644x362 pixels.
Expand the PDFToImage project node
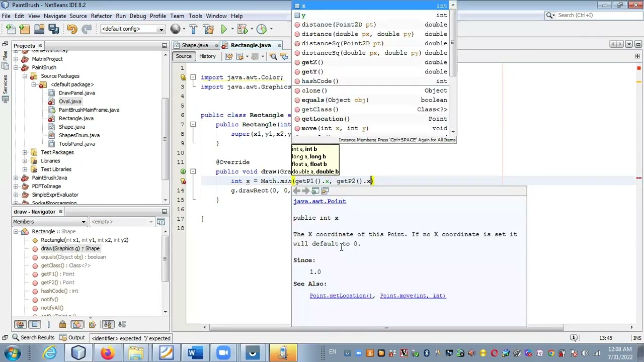pyautogui.click(x=16, y=186)
